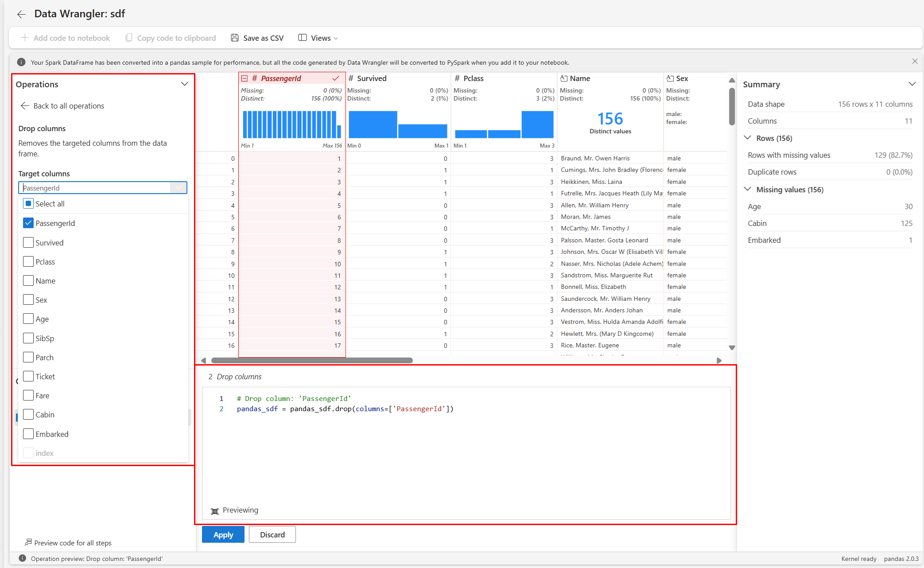The width and height of the screenshot is (924, 568).
Task: Check the Sex column checkbox
Action: (x=28, y=300)
